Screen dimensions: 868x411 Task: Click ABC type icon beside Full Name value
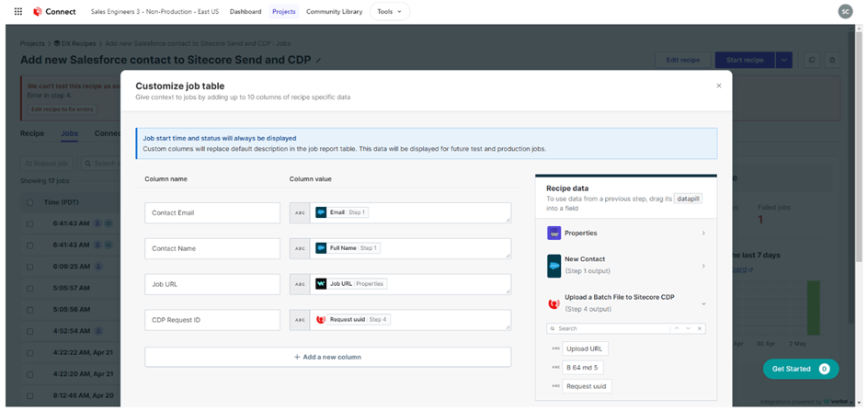(x=300, y=248)
